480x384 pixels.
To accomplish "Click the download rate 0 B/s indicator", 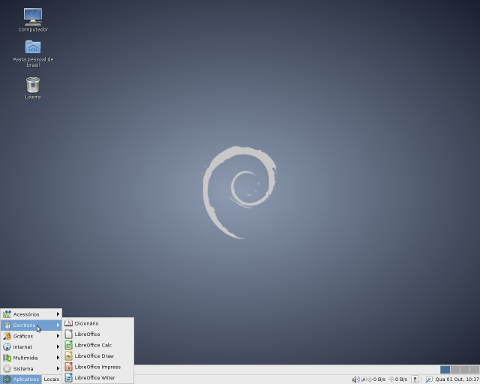I will [x=377, y=379].
